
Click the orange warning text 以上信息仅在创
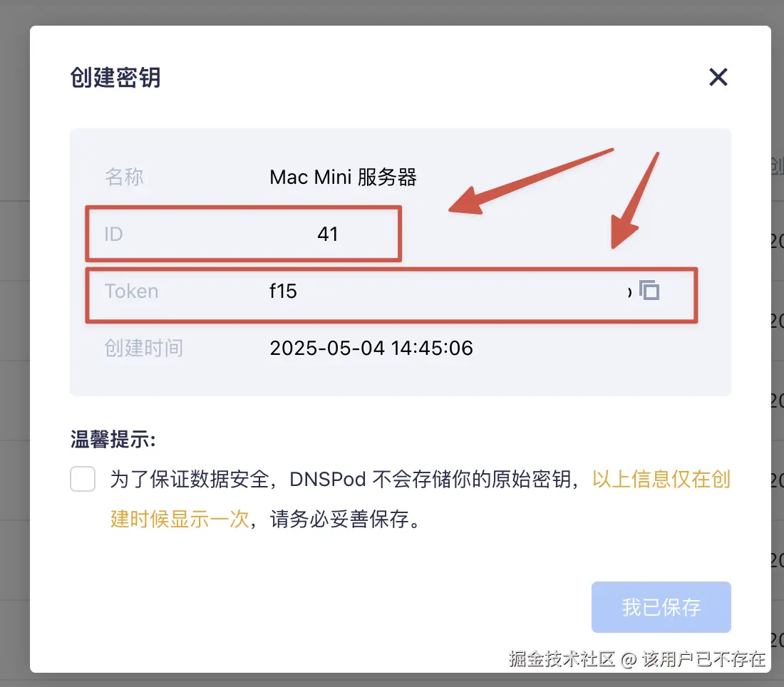661,479
